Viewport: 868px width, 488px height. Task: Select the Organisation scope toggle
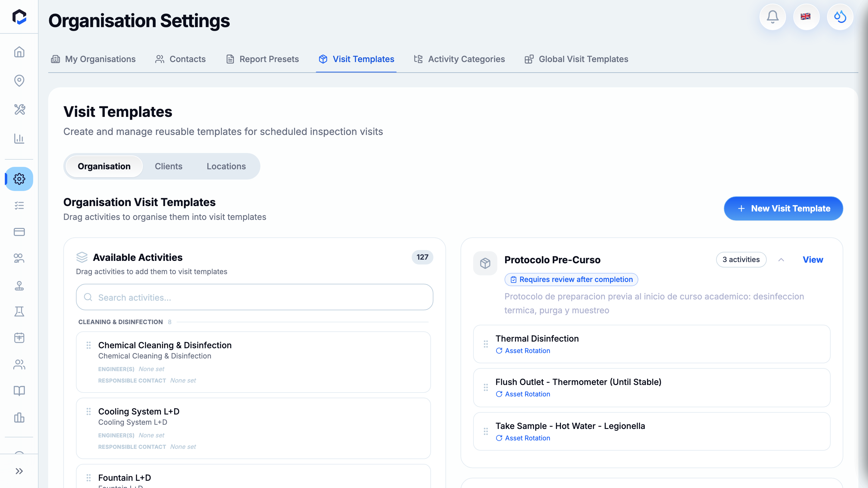point(104,166)
